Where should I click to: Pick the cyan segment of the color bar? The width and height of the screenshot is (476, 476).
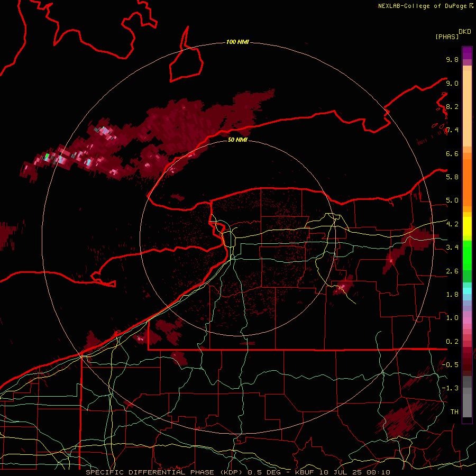(467, 290)
